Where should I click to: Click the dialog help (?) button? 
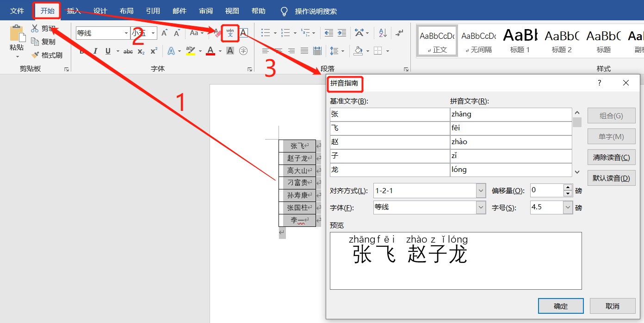pos(600,83)
